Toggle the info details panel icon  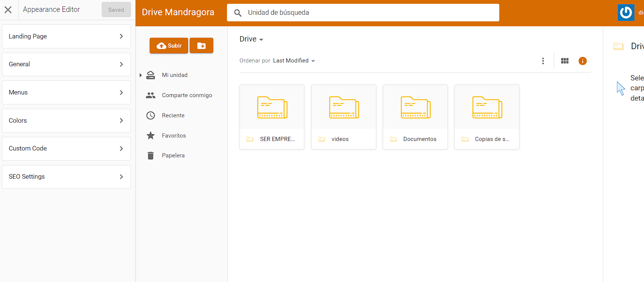click(x=582, y=61)
